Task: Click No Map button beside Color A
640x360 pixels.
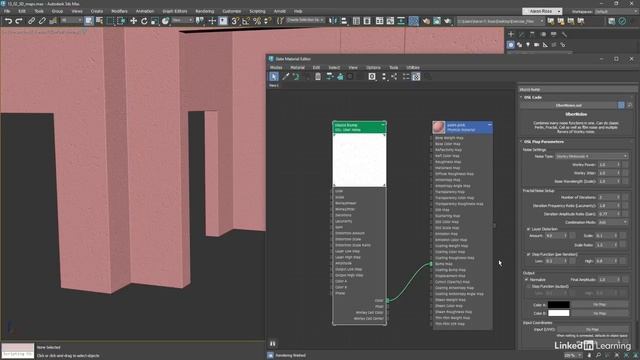Action: coord(599,304)
